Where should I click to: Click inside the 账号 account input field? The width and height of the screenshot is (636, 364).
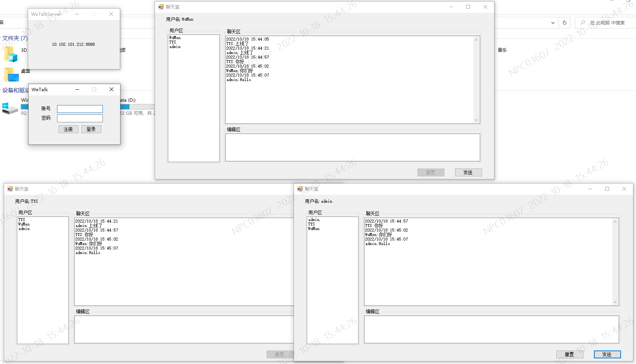pyautogui.click(x=80, y=109)
